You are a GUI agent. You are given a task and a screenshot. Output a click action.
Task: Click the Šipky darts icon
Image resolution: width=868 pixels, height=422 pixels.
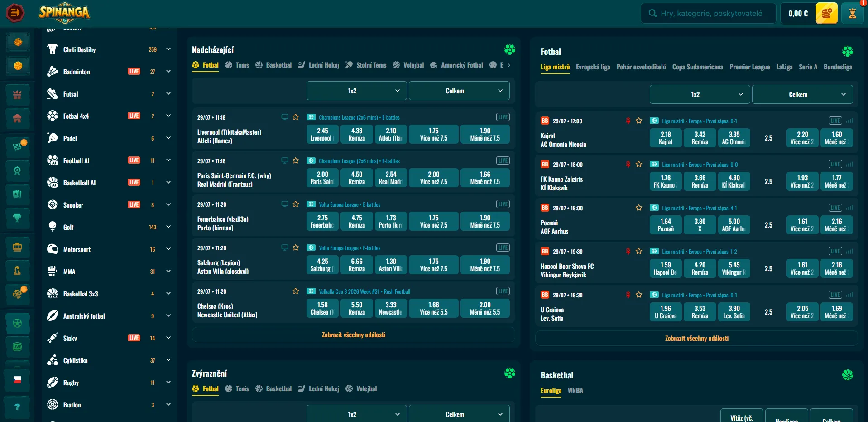tap(53, 338)
